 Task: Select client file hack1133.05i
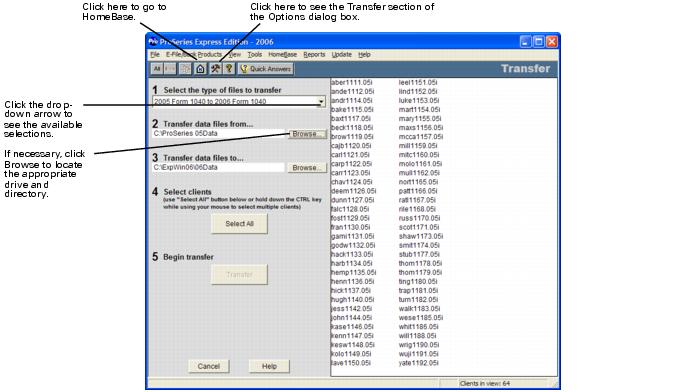coord(352,255)
